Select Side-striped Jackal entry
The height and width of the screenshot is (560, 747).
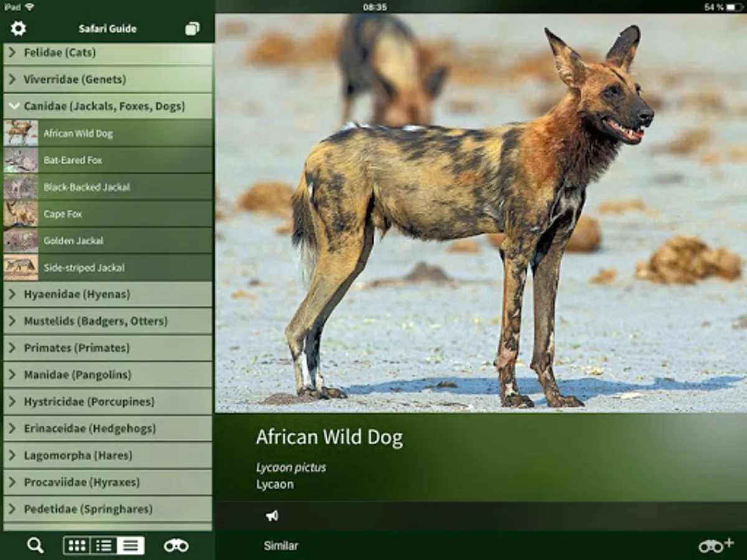tap(108, 268)
